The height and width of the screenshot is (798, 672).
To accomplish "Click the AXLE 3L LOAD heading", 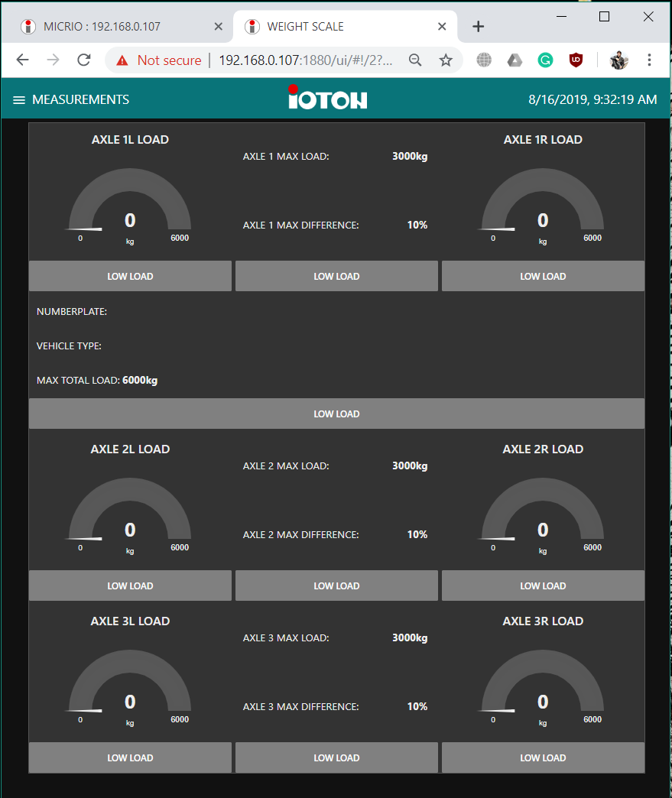I will [130, 621].
